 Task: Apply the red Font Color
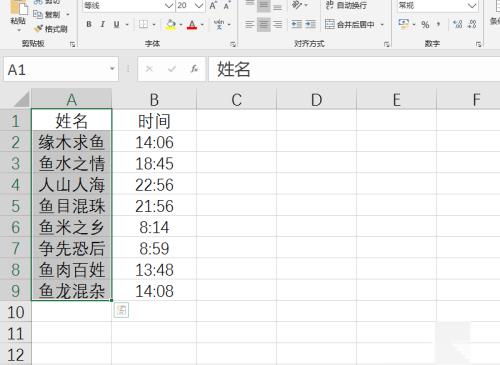tap(192, 24)
